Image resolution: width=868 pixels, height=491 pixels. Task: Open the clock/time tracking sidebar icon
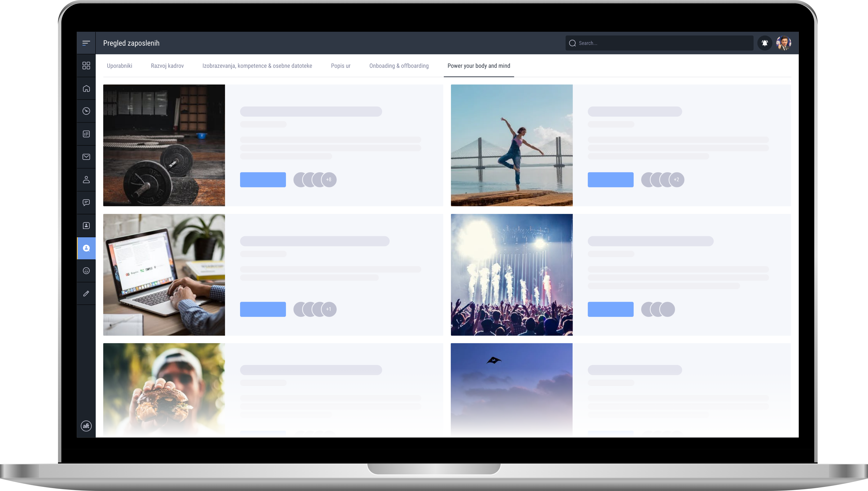click(86, 111)
